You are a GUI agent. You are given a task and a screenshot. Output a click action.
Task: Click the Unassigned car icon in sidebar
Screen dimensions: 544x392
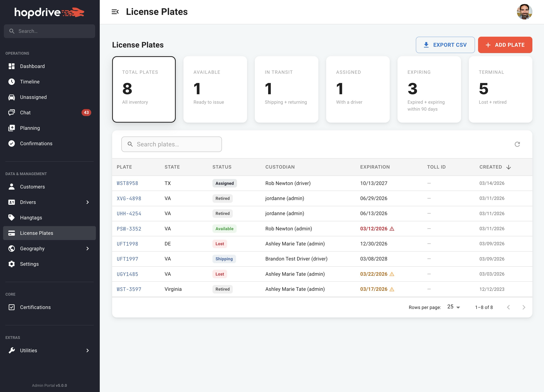point(12,97)
